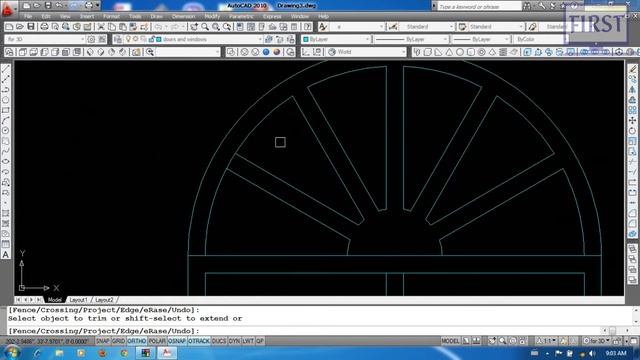Click the taskbar clock showing 9:03 AM
The width and height of the screenshot is (640, 360).
click(x=616, y=353)
